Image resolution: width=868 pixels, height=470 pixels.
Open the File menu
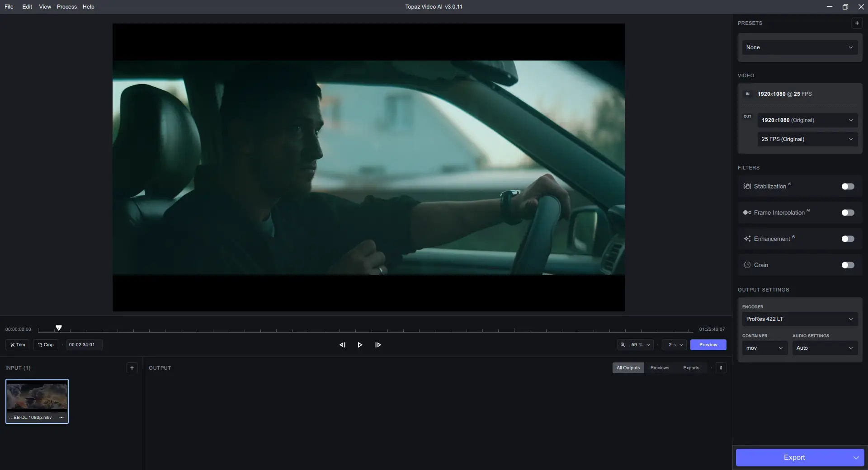(9, 7)
